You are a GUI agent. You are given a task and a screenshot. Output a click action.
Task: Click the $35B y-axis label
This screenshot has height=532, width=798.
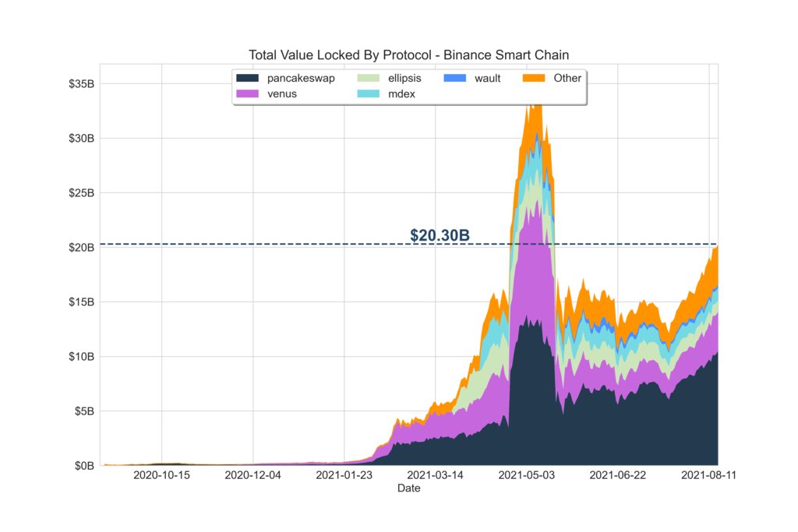tap(81, 84)
